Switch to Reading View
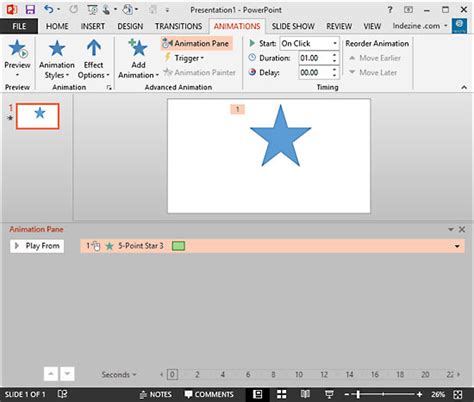Image resolution: width=474 pixels, height=402 pixels. point(305,395)
